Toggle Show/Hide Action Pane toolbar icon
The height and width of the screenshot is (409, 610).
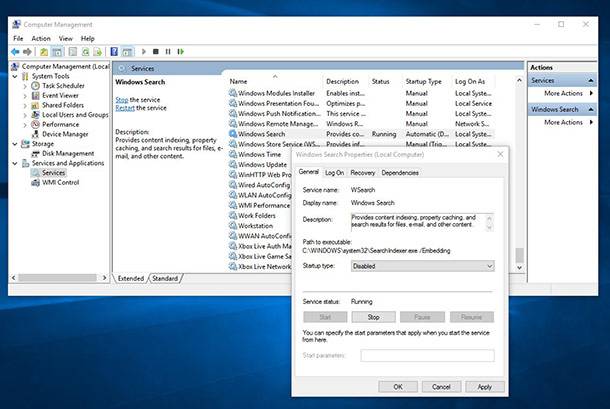127,51
